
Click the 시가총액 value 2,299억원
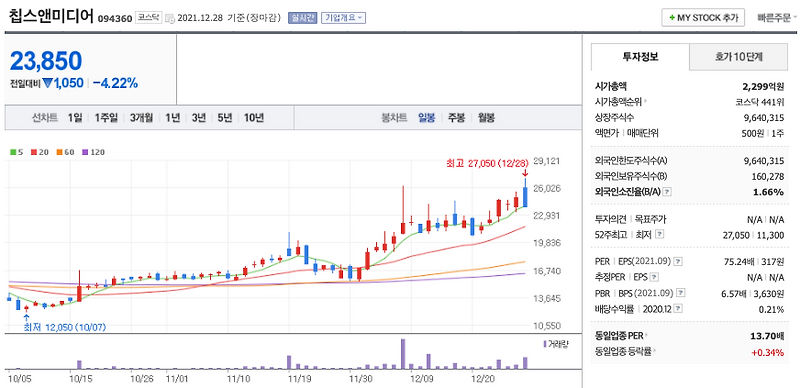[763, 86]
